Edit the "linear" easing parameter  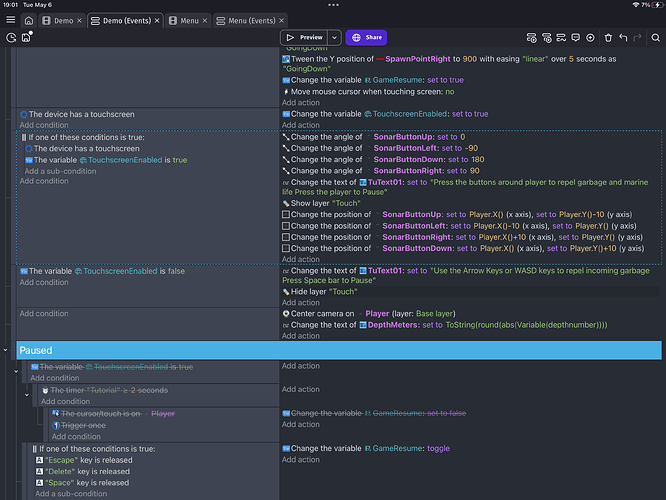tap(535, 59)
